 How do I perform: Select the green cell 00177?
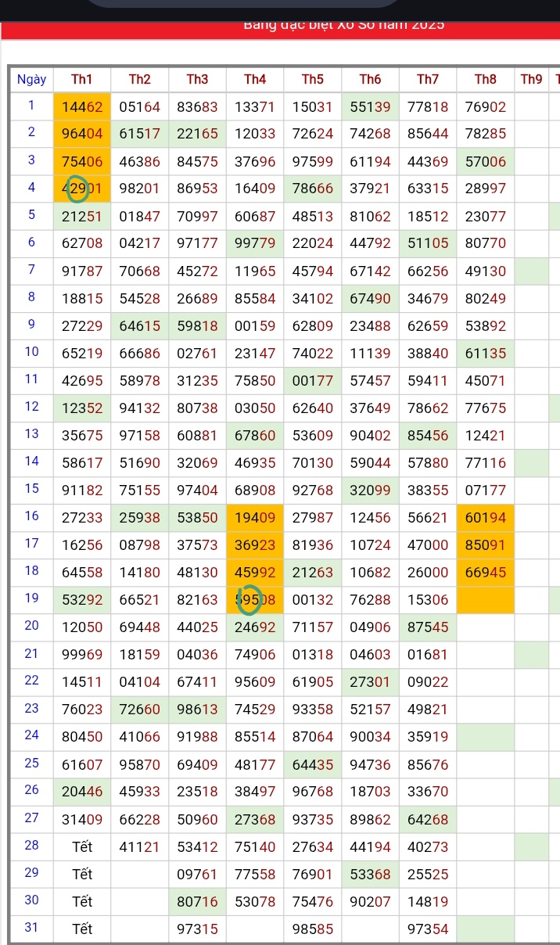(x=312, y=380)
